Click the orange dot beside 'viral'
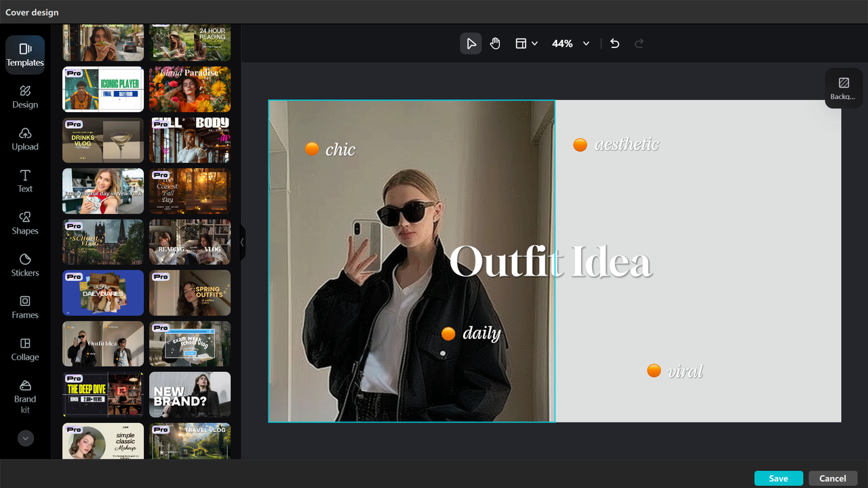Viewport: 868px width, 488px height. point(654,370)
